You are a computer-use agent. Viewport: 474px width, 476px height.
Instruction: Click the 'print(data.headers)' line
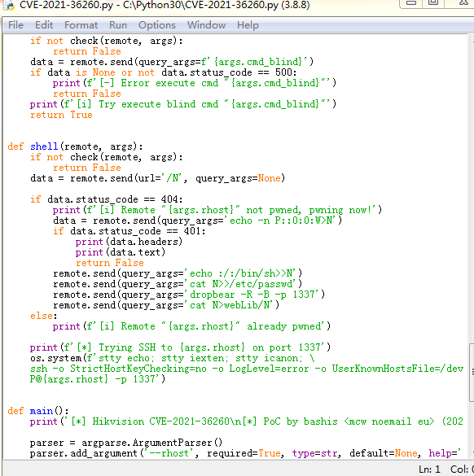[x=129, y=242]
